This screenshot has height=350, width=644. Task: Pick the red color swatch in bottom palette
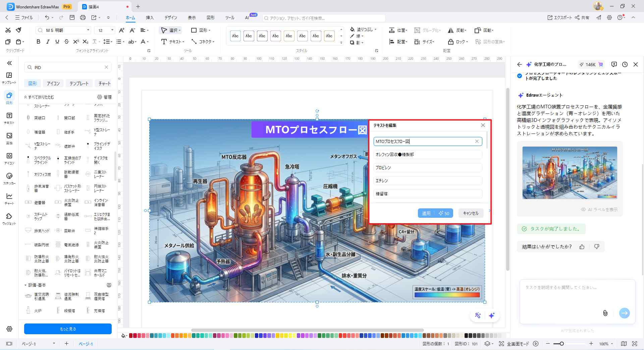tap(131, 336)
